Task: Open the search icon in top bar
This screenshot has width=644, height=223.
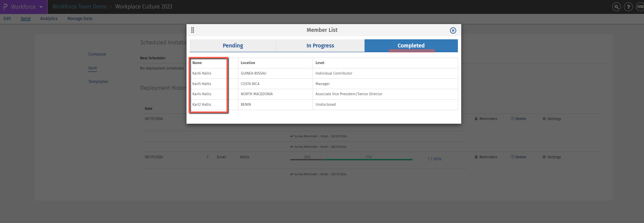Action: tap(616, 7)
